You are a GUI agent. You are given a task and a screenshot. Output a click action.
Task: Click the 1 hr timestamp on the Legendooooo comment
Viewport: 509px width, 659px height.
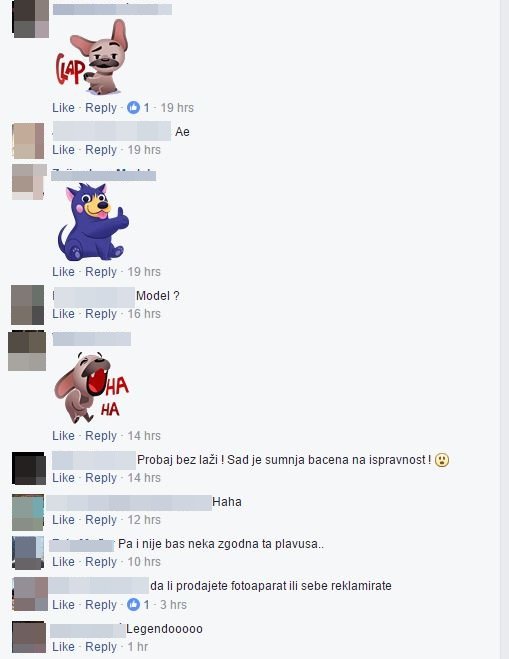[138, 646]
